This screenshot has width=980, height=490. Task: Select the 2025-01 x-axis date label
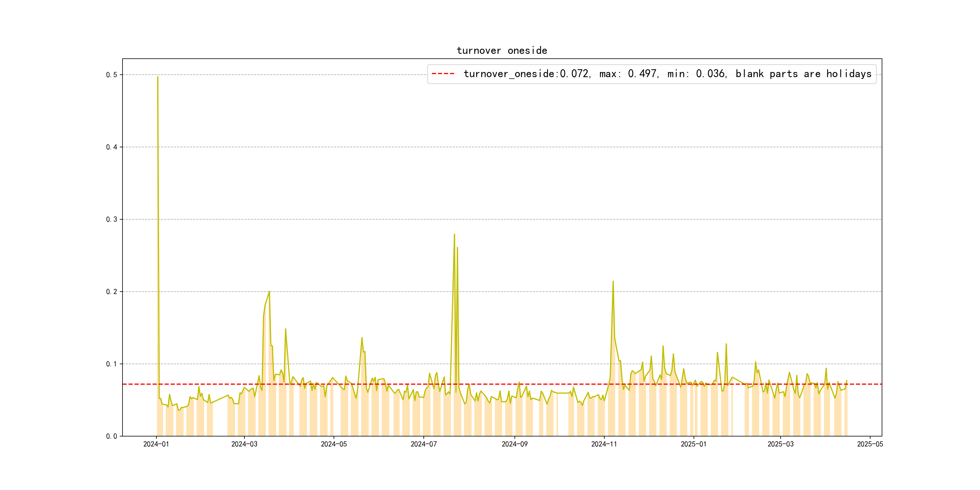pos(694,444)
